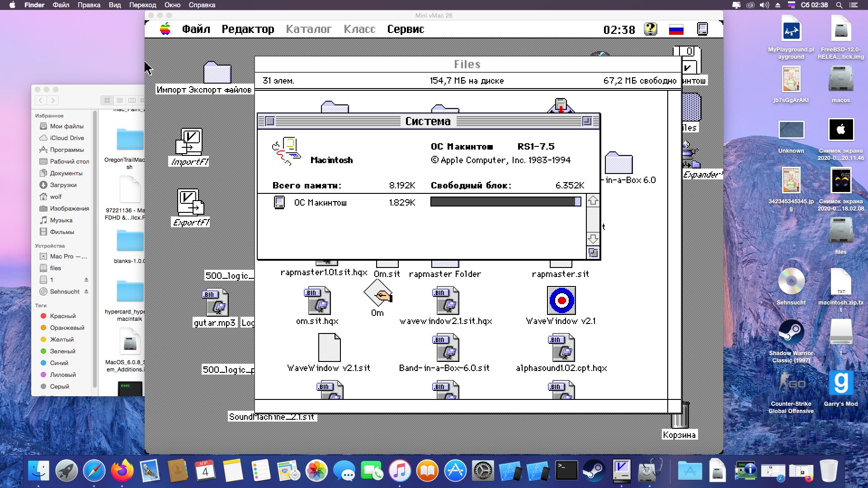
Task: Open the macos disk on desktop
Action: (x=841, y=80)
